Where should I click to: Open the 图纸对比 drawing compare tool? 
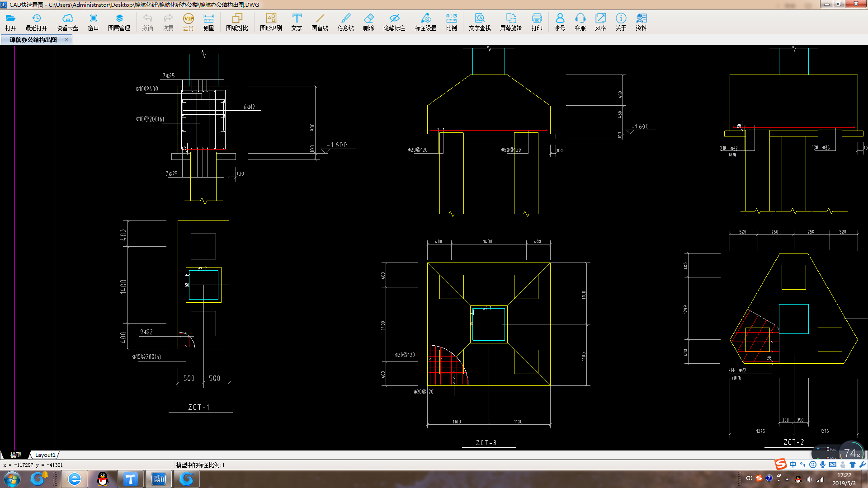[x=237, y=22]
